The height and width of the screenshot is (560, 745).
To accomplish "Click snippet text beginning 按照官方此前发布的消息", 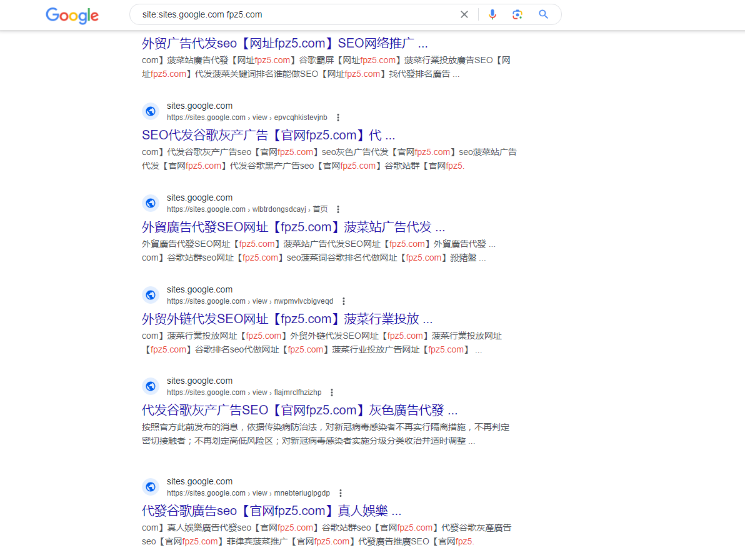I will [x=326, y=434].
